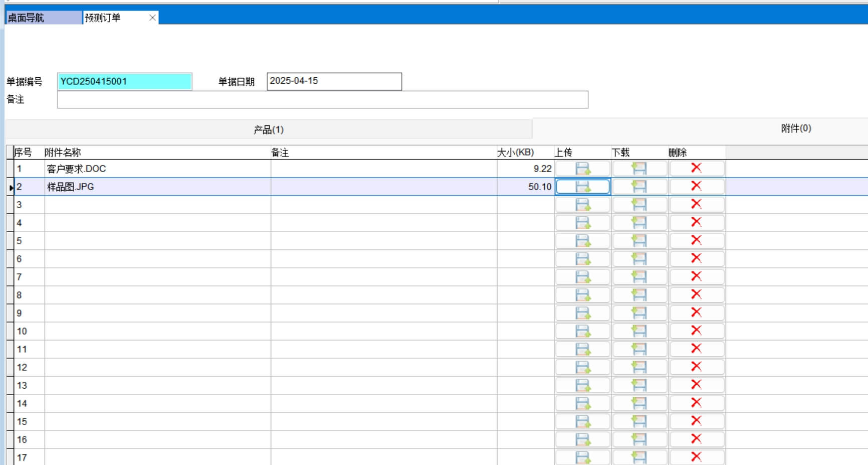Upload a file in row 3

coord(582,205)
